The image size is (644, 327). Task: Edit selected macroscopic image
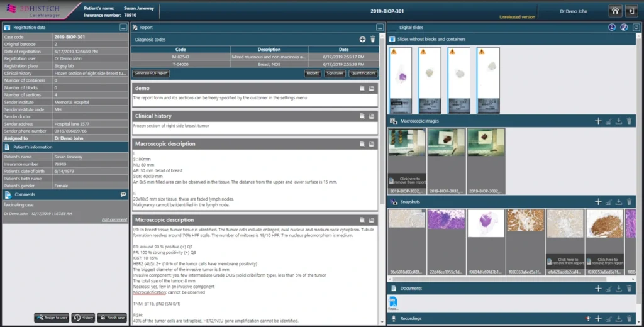tap(609, 121)
